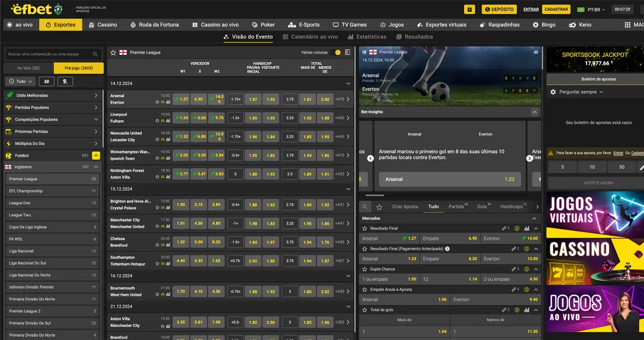Open betslip settings gear icon
The height and width of the screenshot is (340, 644).
[x=553, y=92]
